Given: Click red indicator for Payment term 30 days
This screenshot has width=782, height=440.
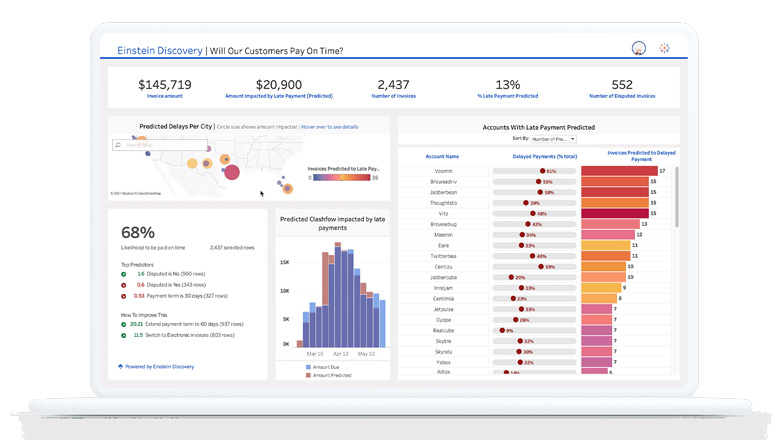Looking at the screenshot, I should coord(124,296).
